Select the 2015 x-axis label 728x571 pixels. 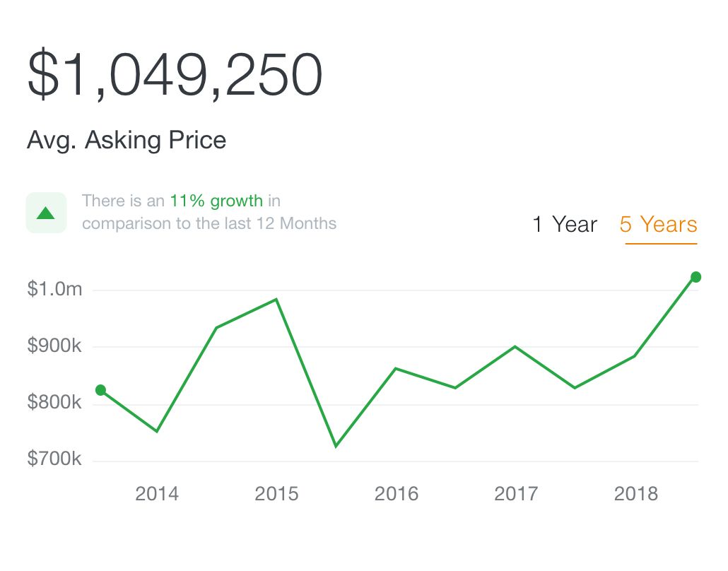(276, 493)
